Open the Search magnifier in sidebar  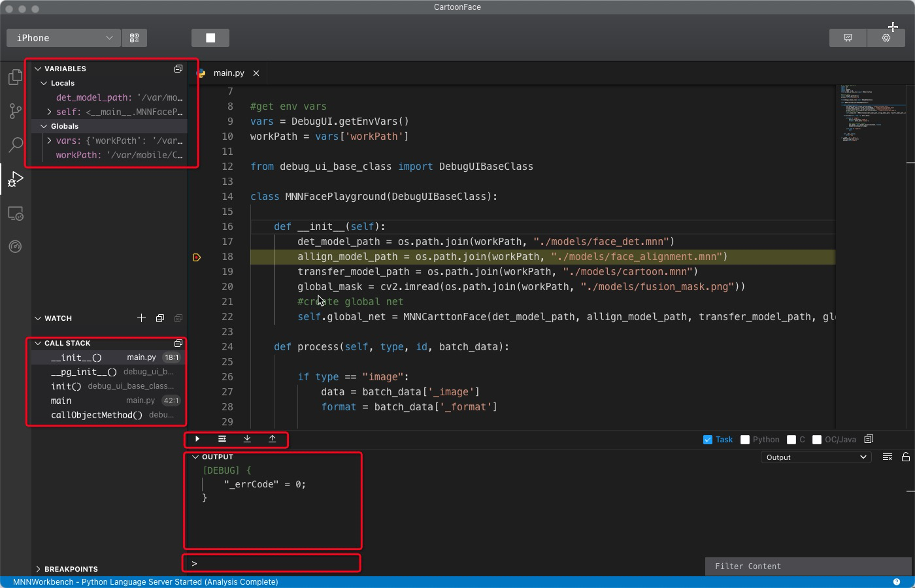[15, 144]
